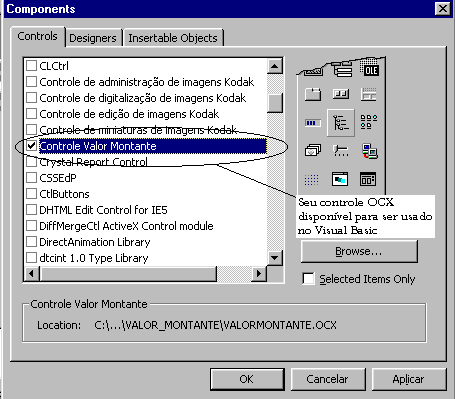This screenshot has height=399, width=455.
Task: Toggle the Selected Items Only checkbox
Action: 308,279
